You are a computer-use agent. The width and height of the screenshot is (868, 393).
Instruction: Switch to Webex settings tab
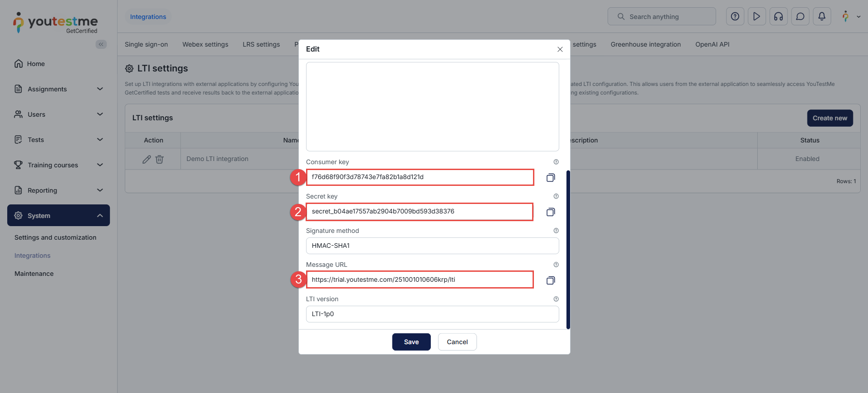tap(205, 44)
